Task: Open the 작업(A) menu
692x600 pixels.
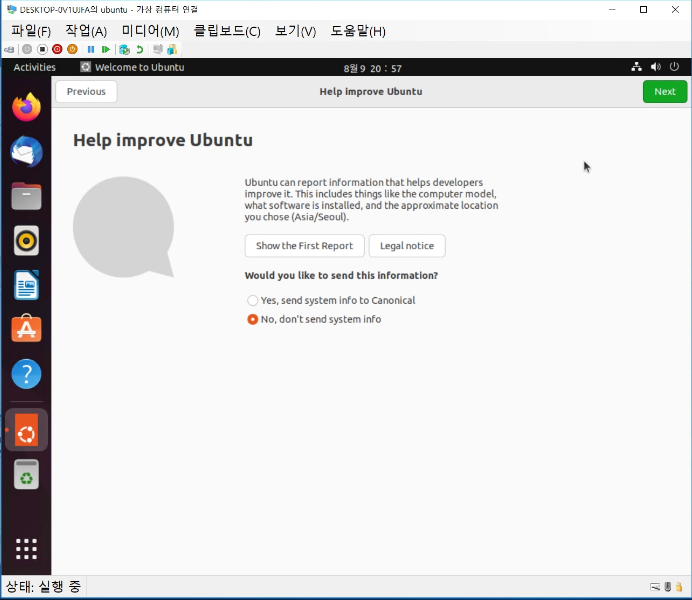Action: (x=86, y=31)
